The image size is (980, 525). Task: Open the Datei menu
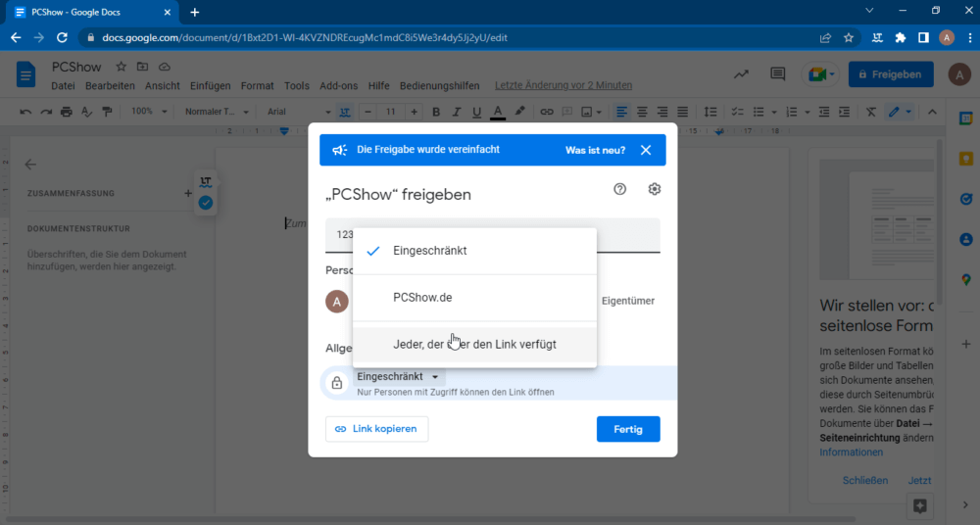point(63,85)
